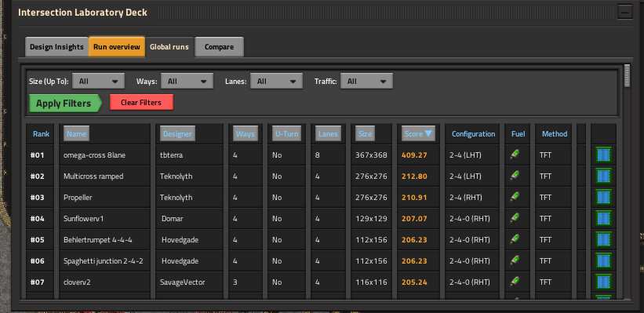The height and width of the screenshot is (313, 644).
Task: Click the score value 205.24
Action: tap(414, 282)
